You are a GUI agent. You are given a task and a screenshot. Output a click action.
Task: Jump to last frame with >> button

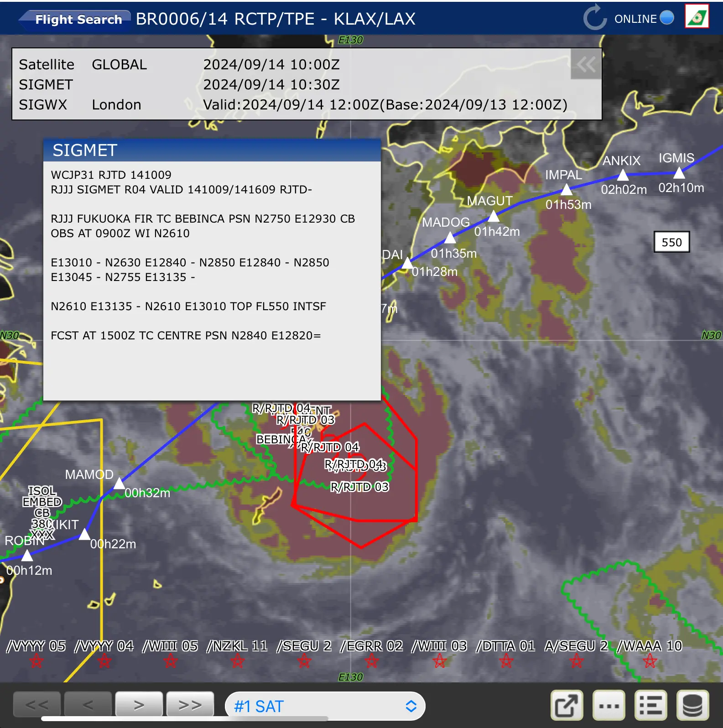tap(190, 705)
